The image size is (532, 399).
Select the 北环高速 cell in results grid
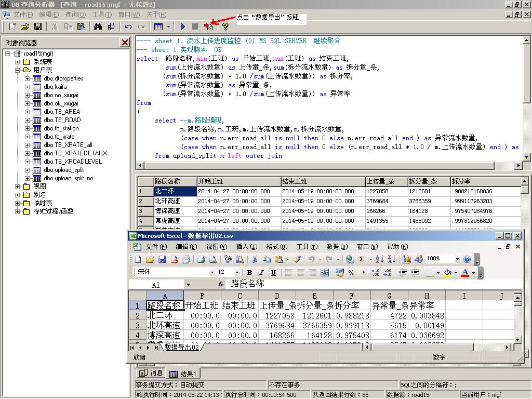coord(176,201)
